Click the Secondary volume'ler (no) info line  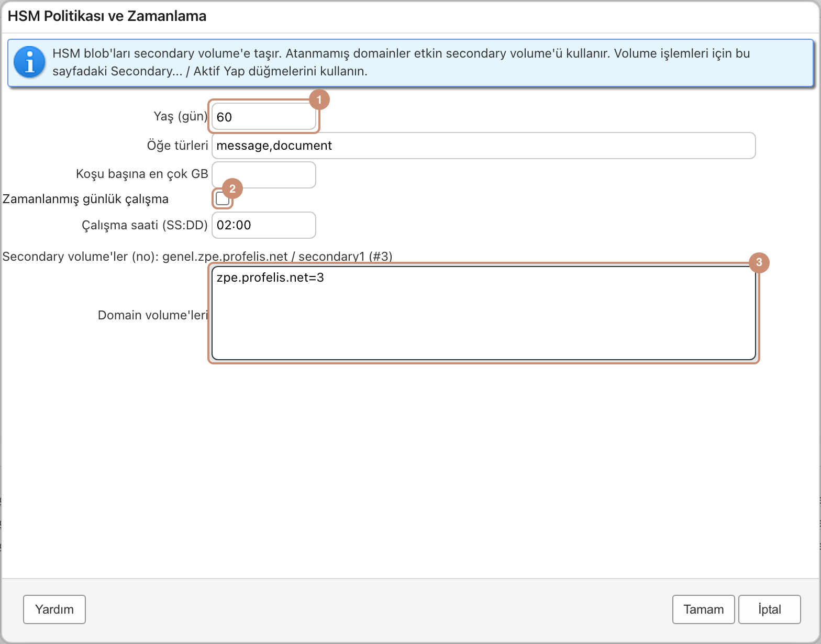197,257
